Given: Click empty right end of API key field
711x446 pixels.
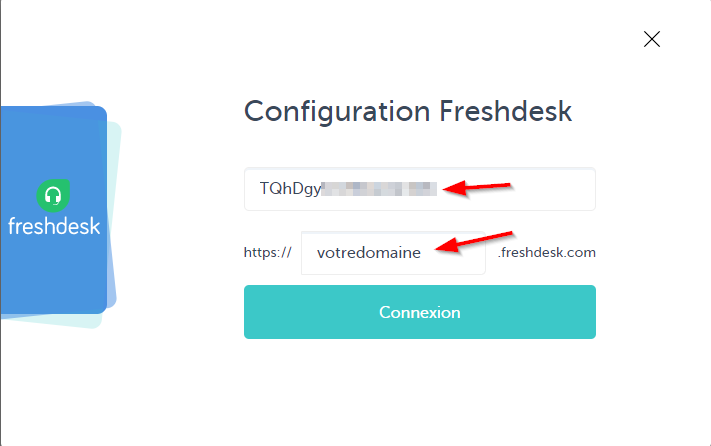Looking at the screenshot, I should [555, 189].
